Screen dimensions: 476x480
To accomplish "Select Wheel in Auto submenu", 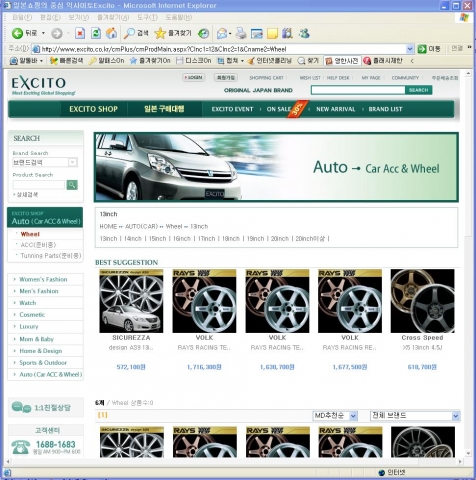I will 30,234.
